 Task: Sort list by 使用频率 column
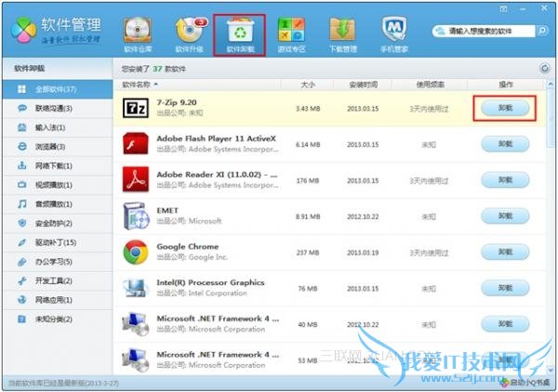point(430,85)
